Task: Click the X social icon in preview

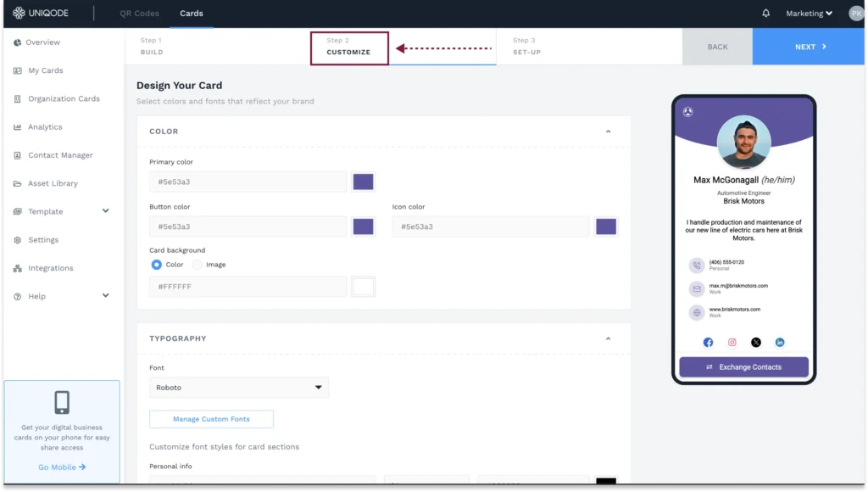Action: pos(755,343)
